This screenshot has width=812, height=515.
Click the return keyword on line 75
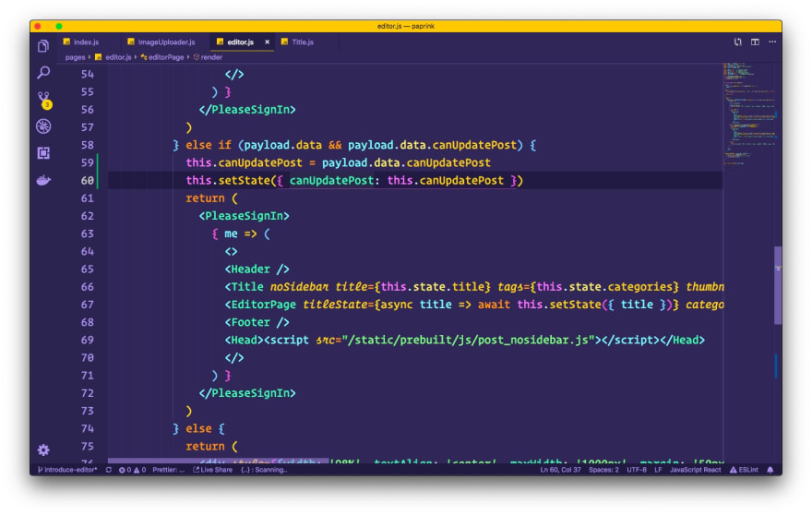[205, 446]
